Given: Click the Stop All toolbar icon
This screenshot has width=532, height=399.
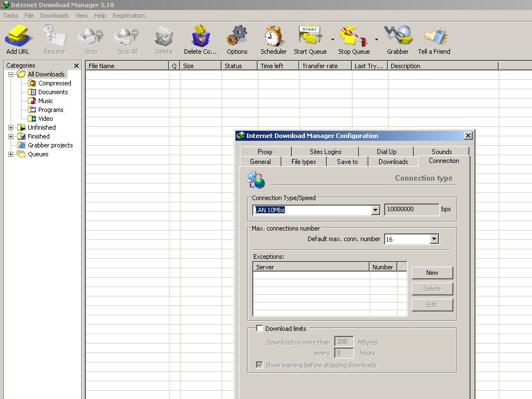Looking at the screenshot, I should [127, 37].
